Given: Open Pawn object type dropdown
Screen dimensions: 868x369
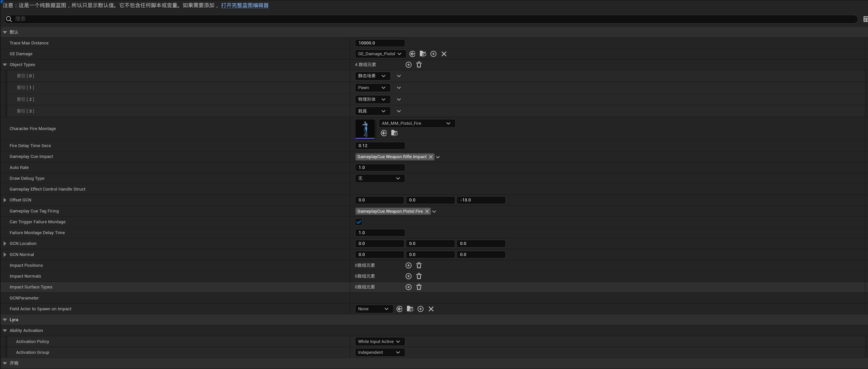Looking at the screenshot, I should 372,88.
